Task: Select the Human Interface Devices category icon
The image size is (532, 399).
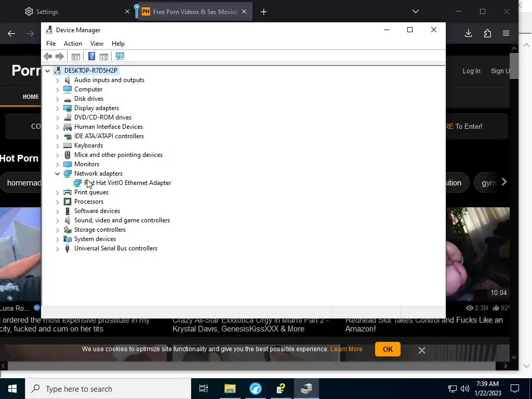Action: tap(68, 127)
